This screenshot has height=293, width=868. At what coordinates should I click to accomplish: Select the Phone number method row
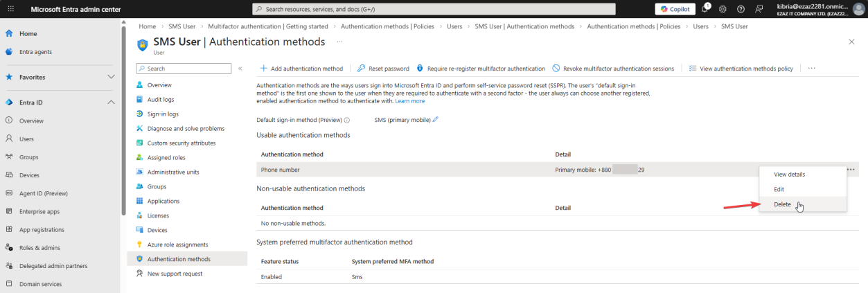coord(558,169)
